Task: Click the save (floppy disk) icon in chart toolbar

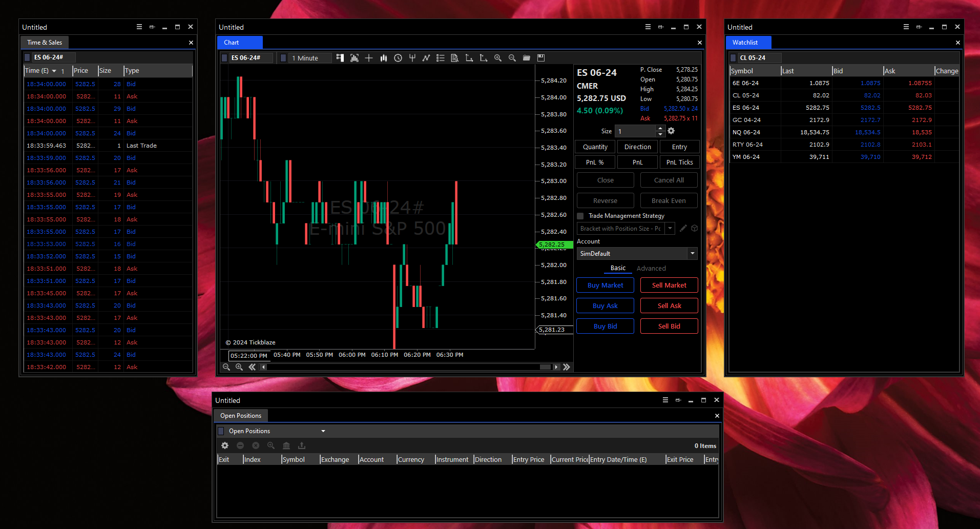Action: pos(540,58)
